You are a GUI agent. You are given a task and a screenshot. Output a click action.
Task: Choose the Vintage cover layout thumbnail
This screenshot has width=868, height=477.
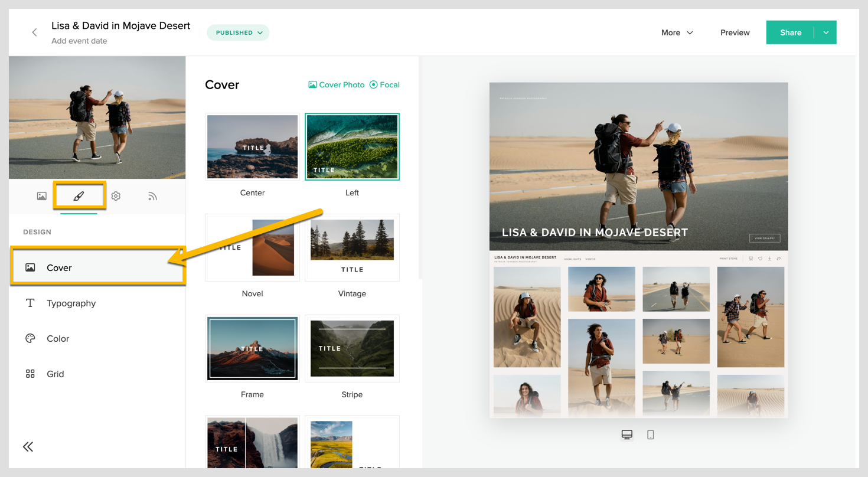(x=352, y=247)
